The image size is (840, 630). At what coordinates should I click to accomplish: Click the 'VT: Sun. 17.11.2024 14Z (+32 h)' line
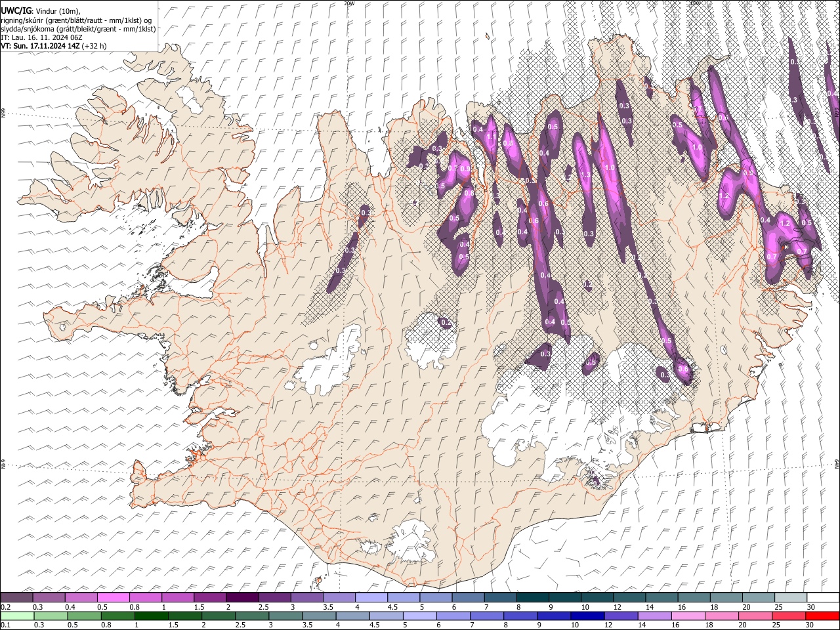(x=53, y=47)
